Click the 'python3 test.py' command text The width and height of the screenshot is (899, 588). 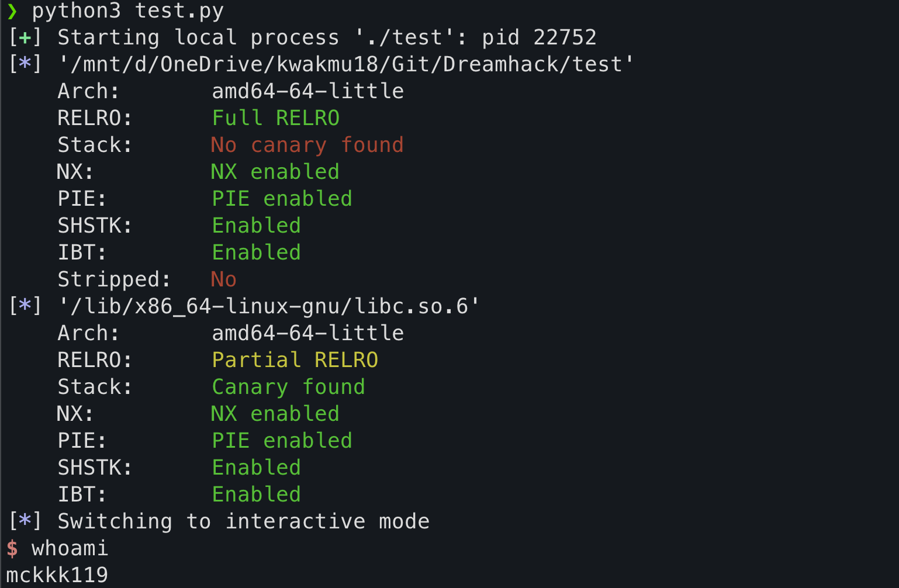pos(128,11)
